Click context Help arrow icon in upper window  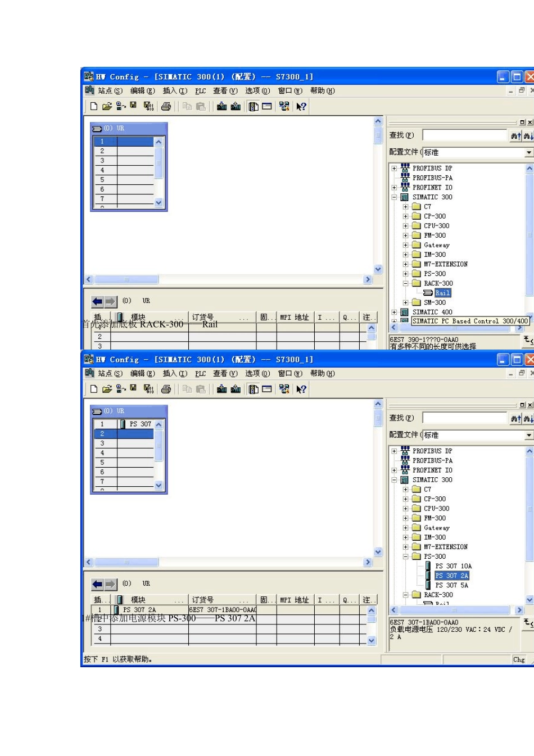301,106
